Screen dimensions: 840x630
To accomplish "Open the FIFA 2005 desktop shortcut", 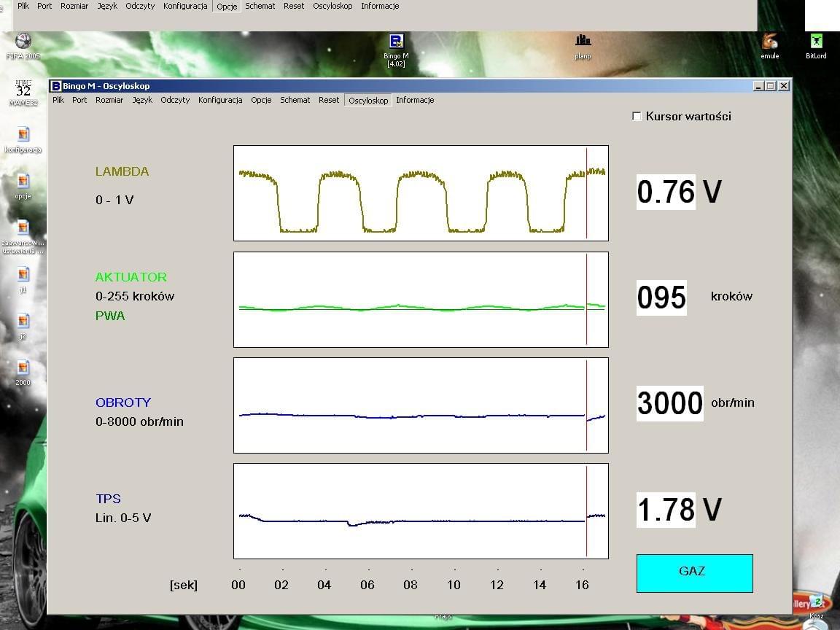I will click(23, 42).
